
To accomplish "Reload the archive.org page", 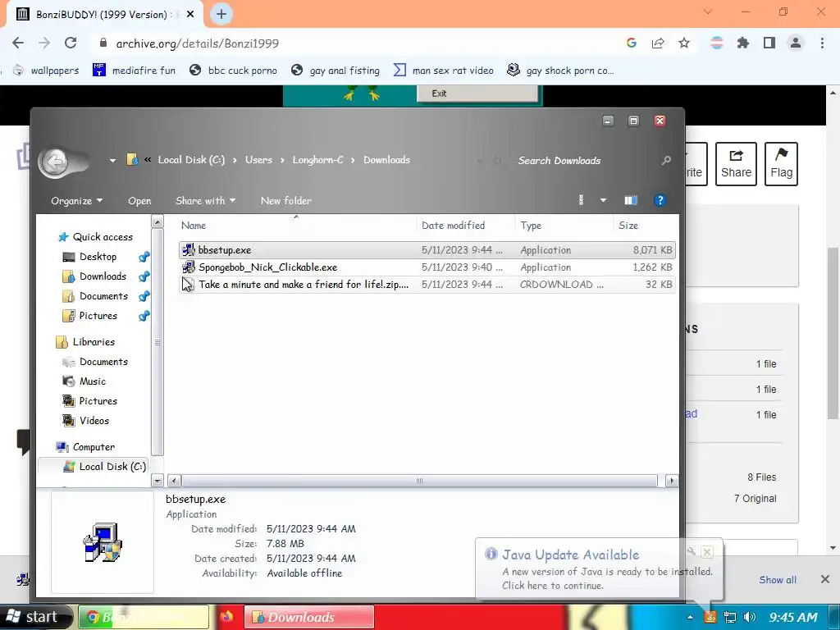I will pos(71,43).
